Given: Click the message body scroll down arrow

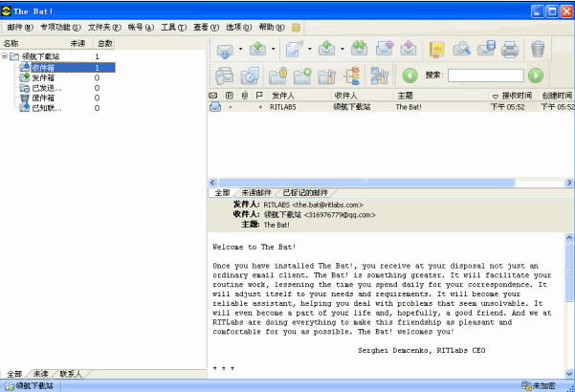Looking at the screenshot, I should pos(569,374).
